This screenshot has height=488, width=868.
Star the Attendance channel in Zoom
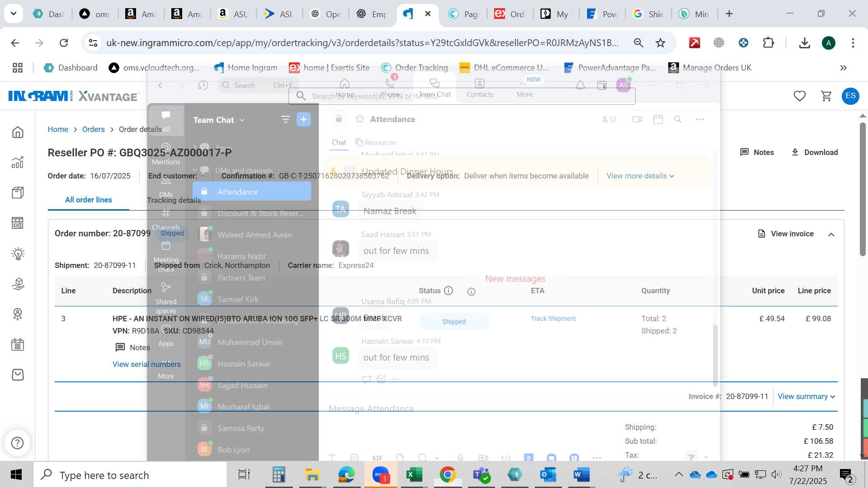point(360,119)
